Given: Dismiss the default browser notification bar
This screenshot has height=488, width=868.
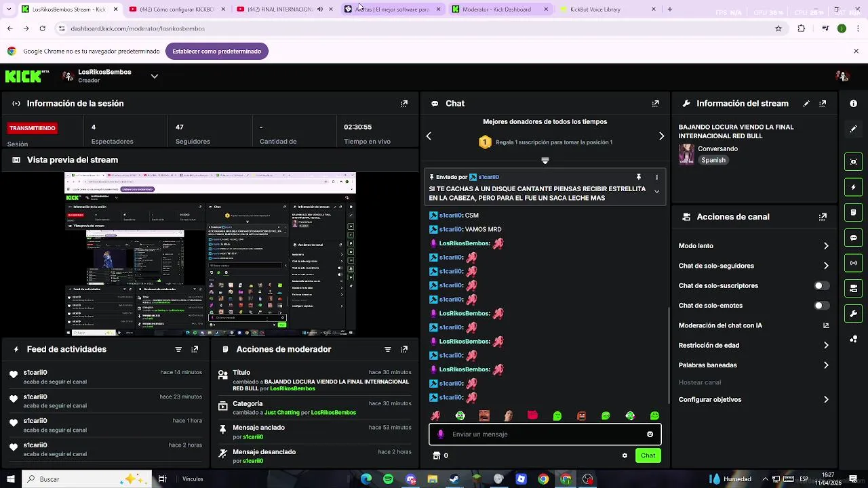Looking at the screenshot, I should point(856,52).
